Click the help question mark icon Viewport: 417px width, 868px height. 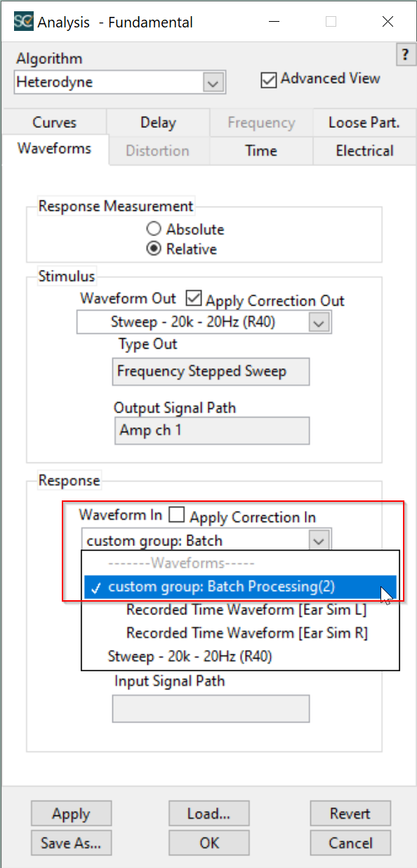[404, 56]
